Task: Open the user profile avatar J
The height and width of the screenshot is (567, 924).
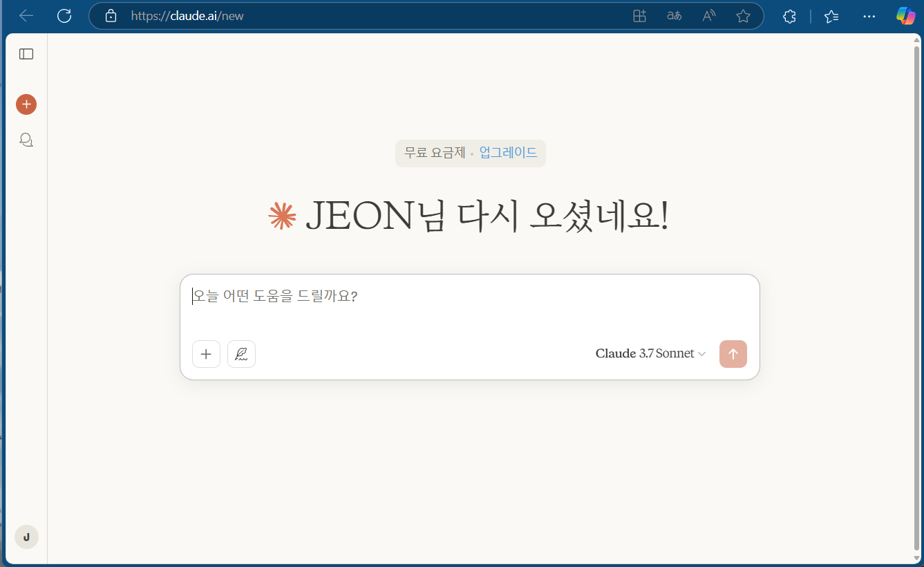Action: [x=26, y=537]
